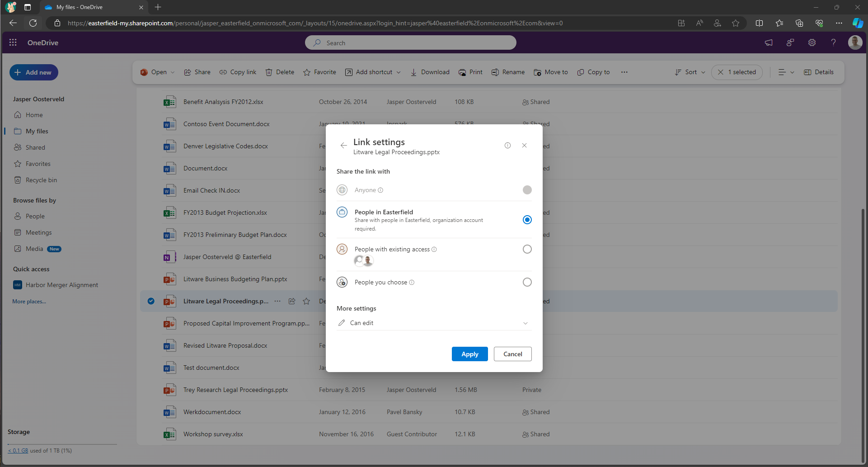The height and width of the screenshot is (467, 868).
Task: Click the Anyone info icon
Action: coord(380,190)
